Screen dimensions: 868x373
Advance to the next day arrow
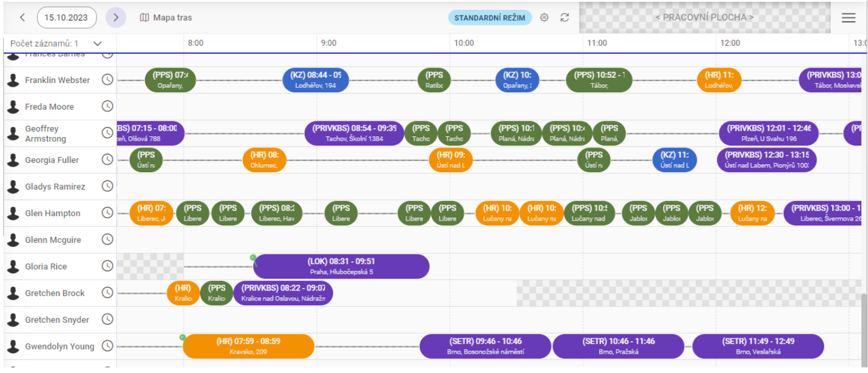[x=116, y=17]
